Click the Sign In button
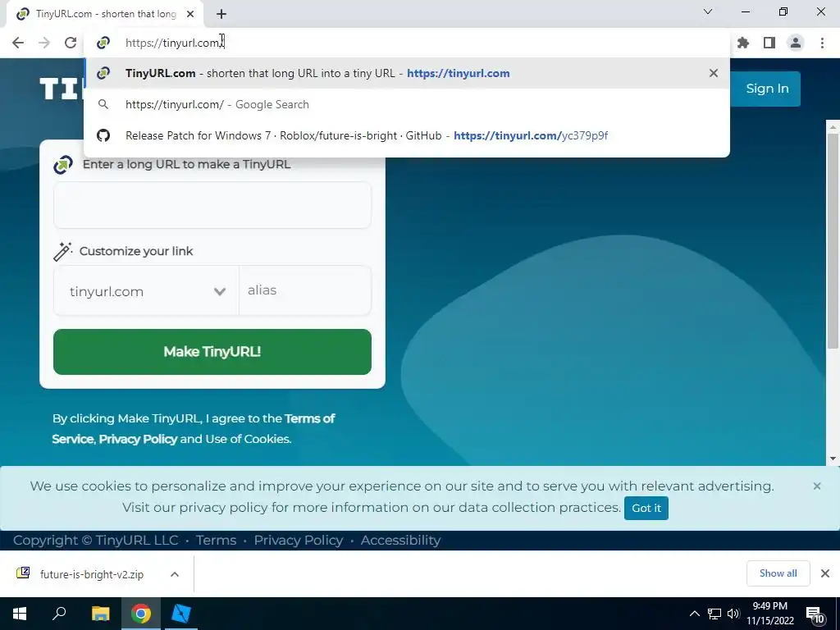Viewport: 840px width, 630px height. click(767, 89)
